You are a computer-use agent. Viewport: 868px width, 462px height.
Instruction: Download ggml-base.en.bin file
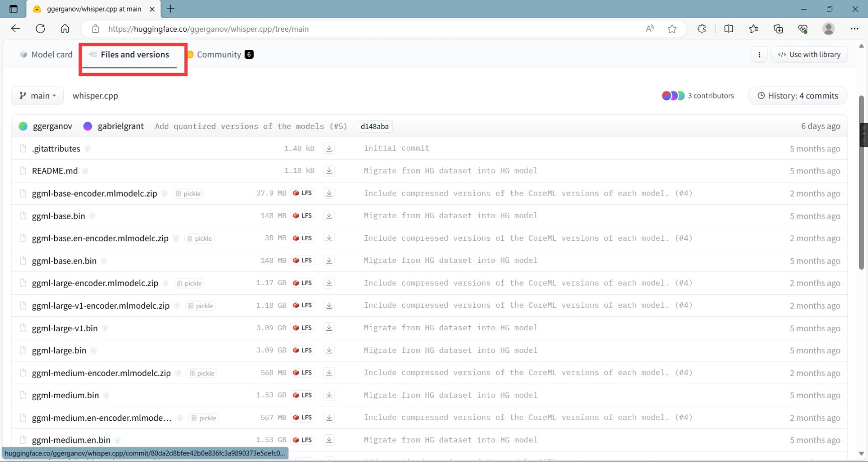tap(329, 260)
